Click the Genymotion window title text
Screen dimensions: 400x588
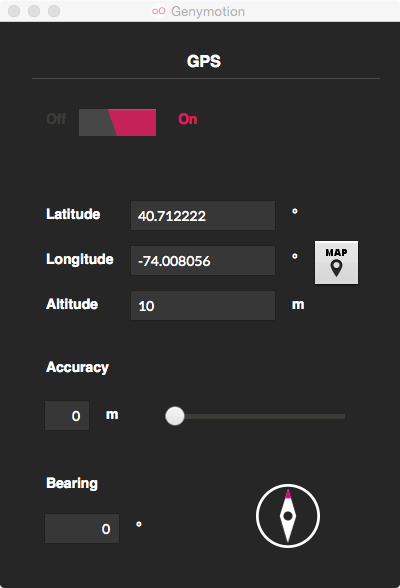208,12
